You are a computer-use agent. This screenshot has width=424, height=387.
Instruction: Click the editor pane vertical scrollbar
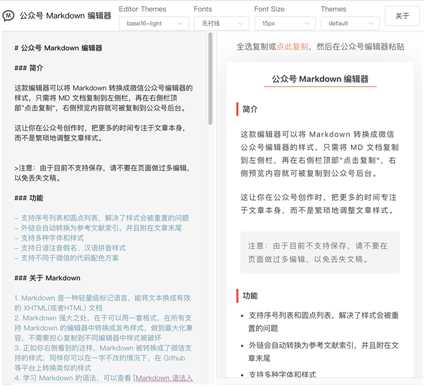click(210, 79)
